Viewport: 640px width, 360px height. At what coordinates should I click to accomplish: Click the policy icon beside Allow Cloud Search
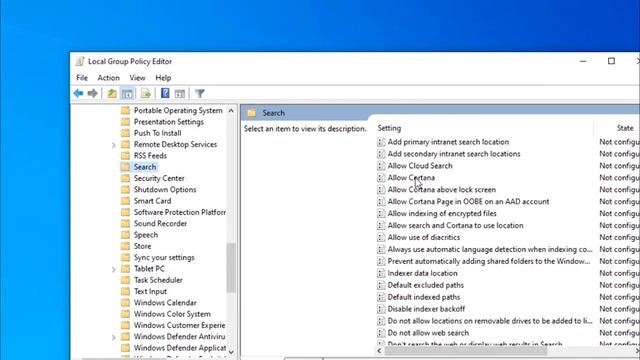381,166
